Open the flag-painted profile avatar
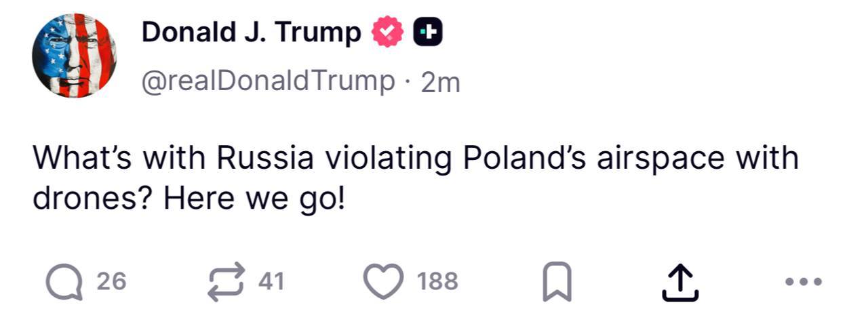 (75, 56)
